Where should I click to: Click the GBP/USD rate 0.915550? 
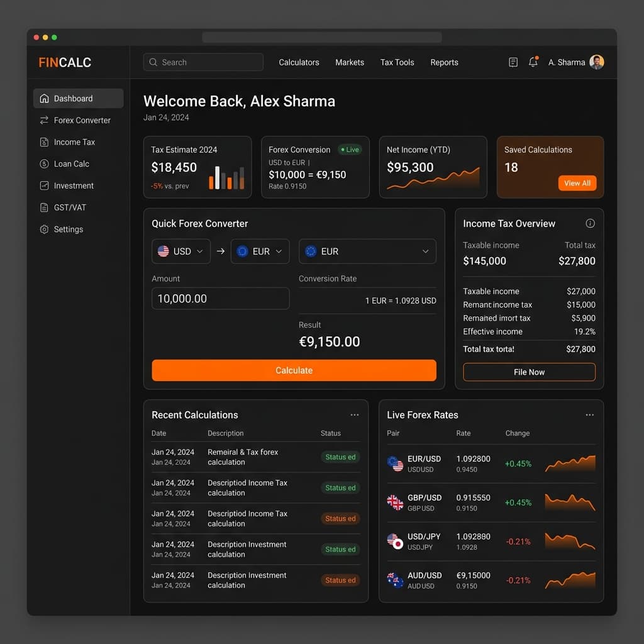(473, 498)
